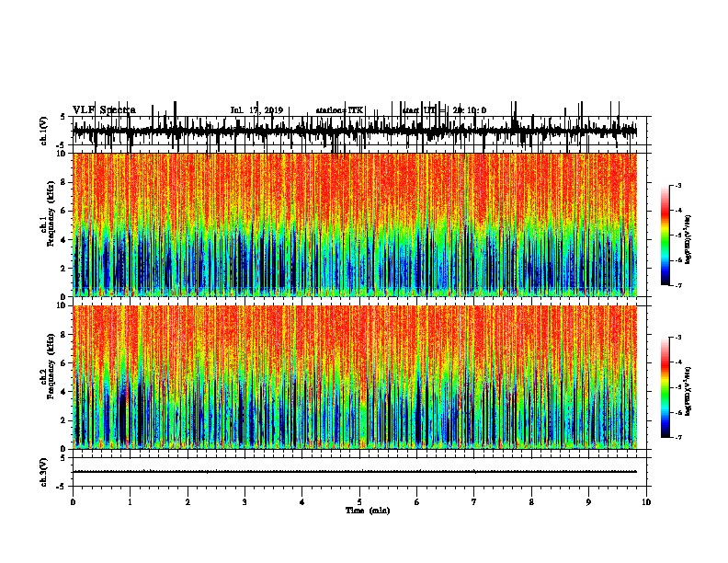Click the ch.1 waveform time-series panel
The image size is (728, 563).
361,131
